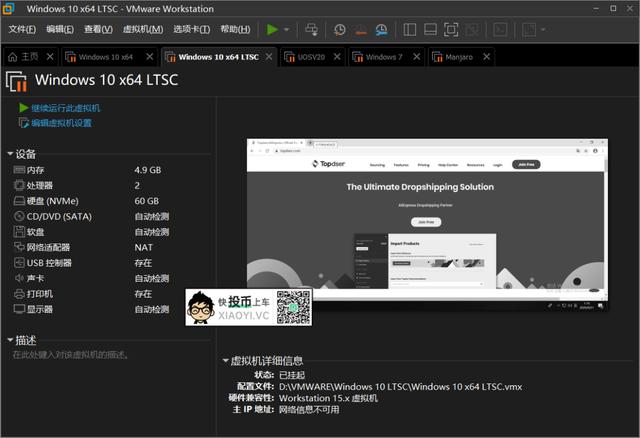Click the green Resume VM play button

click(x=272, y=29)
